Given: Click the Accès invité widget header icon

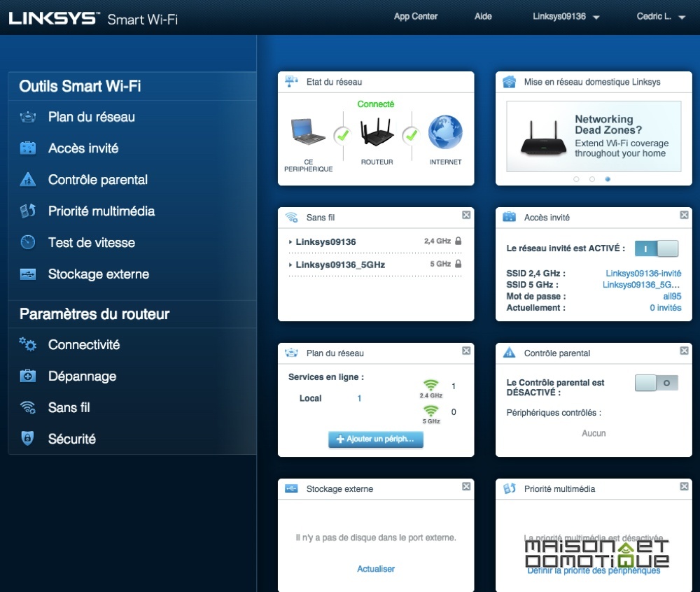Looking at the screenshot, I should (x=510, y=217).
